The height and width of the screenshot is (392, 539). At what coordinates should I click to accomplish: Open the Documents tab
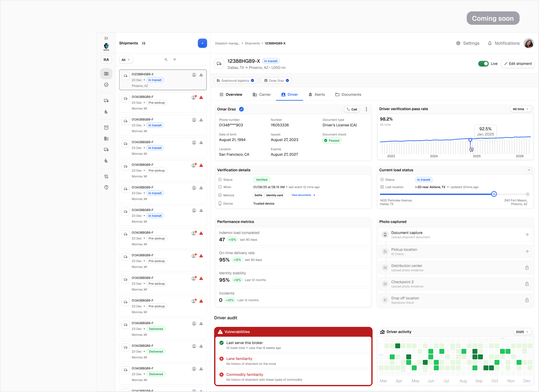pos(348,94)
